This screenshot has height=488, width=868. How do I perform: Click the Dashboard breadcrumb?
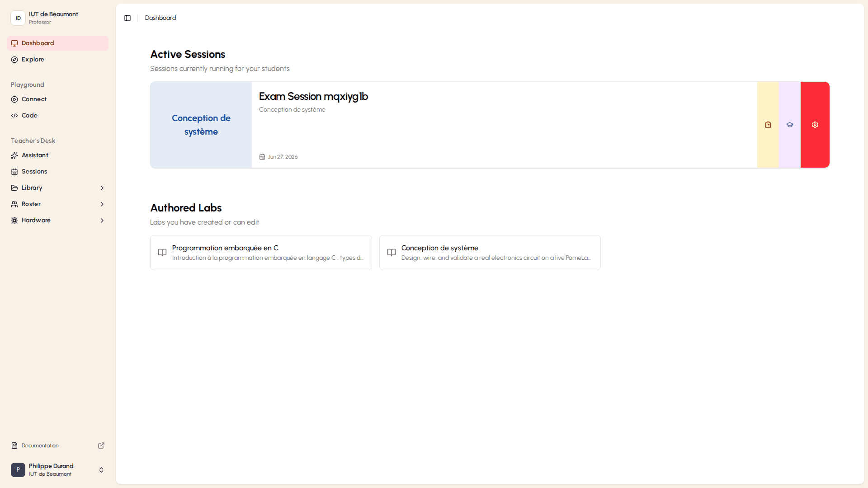(x=160, y=18)
